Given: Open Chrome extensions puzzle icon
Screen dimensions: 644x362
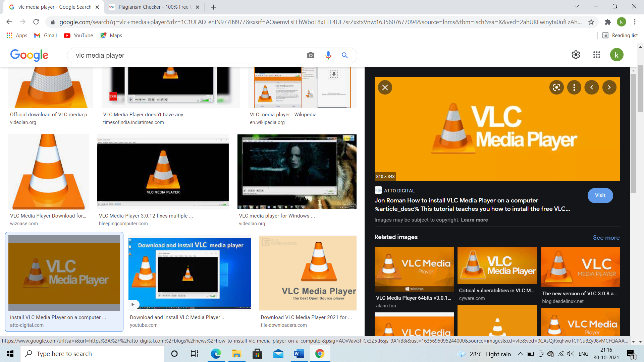Looking at the screenshot, I should point(608,22).
